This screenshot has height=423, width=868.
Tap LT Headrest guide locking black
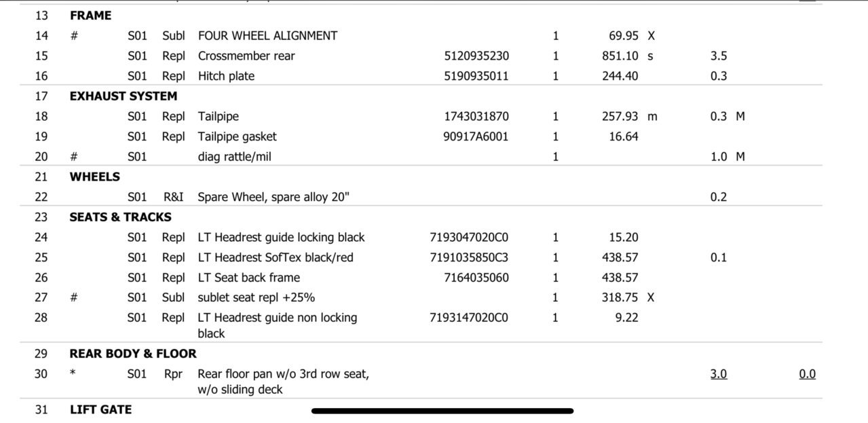[281, 238]
